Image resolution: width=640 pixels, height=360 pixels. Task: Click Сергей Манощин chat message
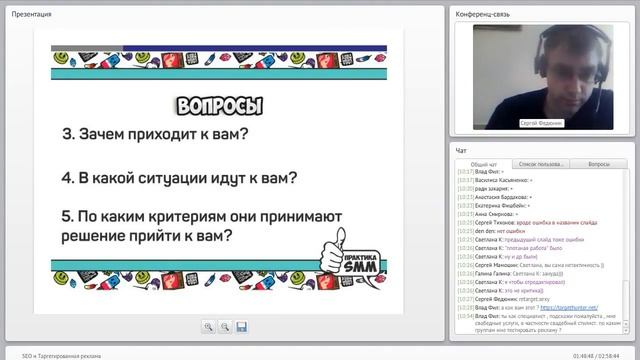click(530, 265)
